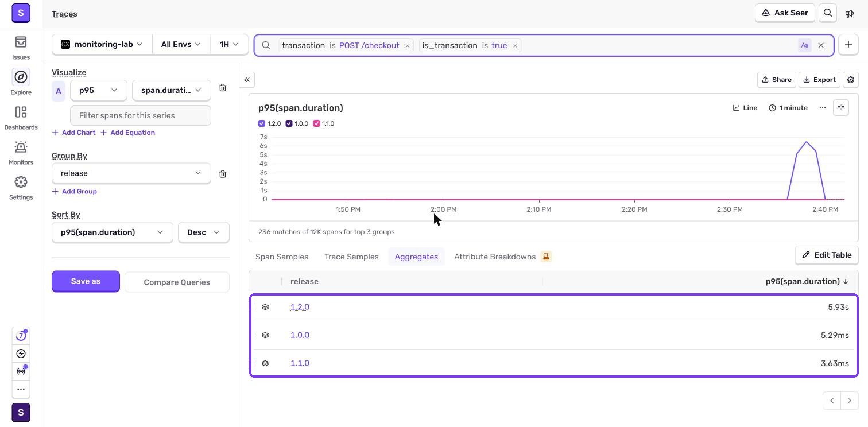Open the span.duration field dropdown
Image resolution: width=868 pixels, height=427 pixels.
(171, 90)
